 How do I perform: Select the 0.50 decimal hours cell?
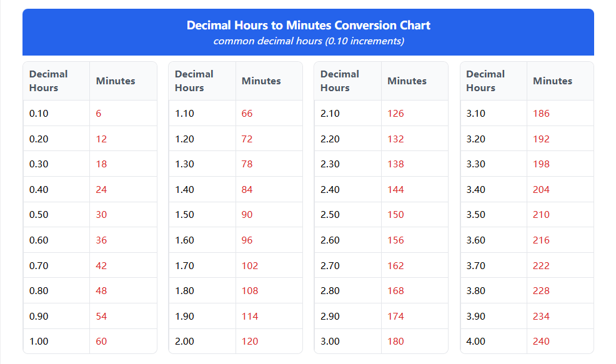[x=39, y=215]
